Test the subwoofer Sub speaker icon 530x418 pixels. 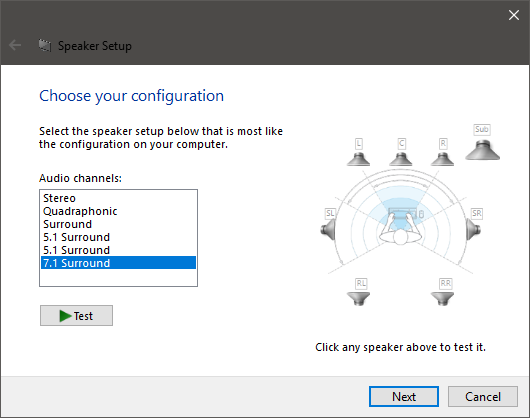(482, 150)
